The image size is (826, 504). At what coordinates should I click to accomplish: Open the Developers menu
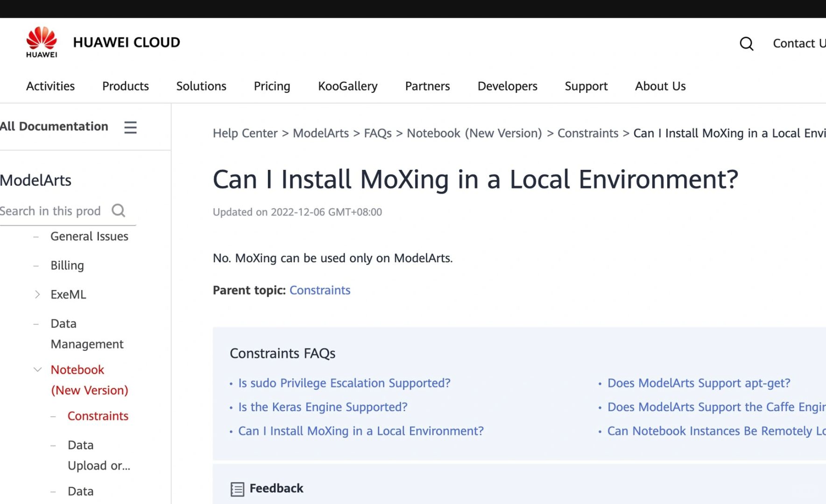[x=508, y=86]
